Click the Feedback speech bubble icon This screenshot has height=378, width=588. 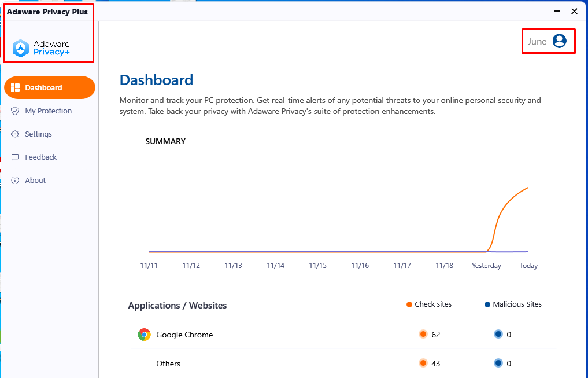[15, 157]
